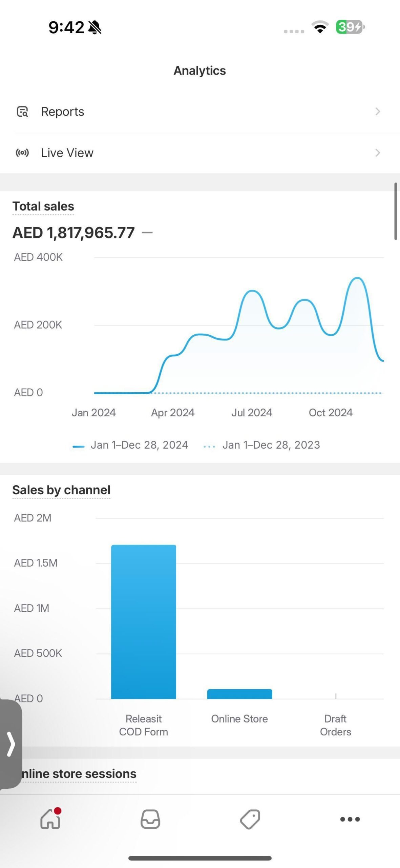The width and height of the screenshot is (400, 868).
Task: Go to Home tab in bottom bar
Action: coord(51,818)
